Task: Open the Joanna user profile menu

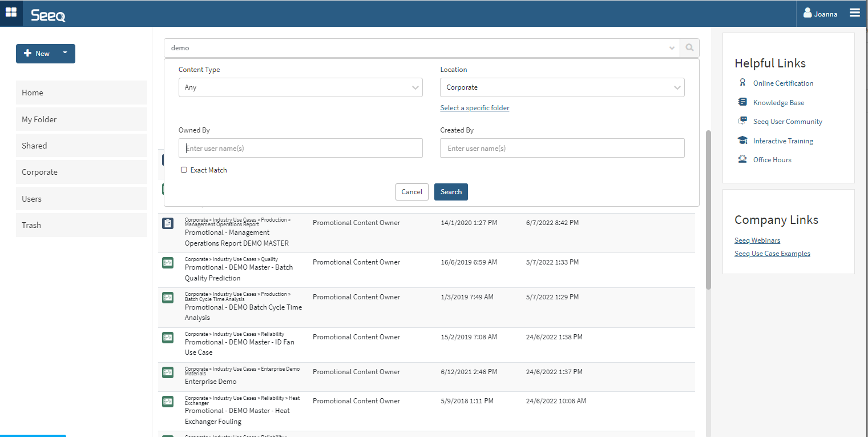Action: 820,13
